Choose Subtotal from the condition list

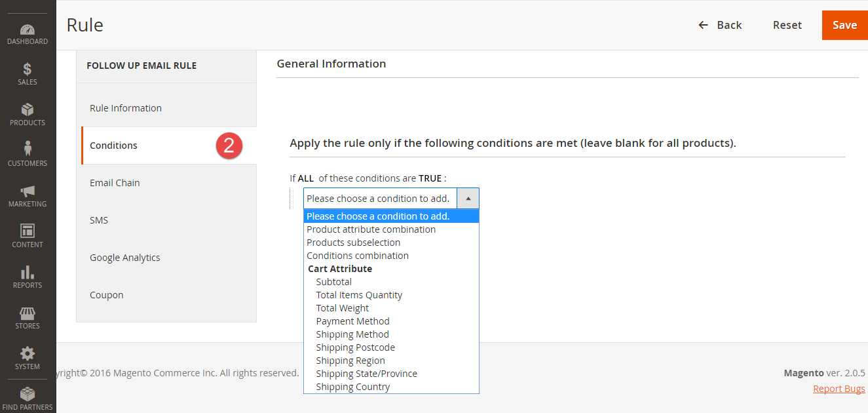click(333, 282)
